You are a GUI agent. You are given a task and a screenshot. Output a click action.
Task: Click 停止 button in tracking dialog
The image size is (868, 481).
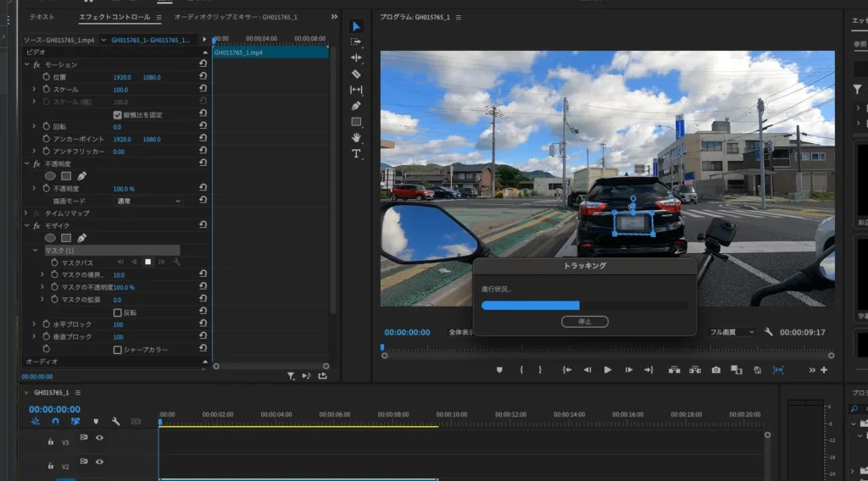[x=584, y=322]
